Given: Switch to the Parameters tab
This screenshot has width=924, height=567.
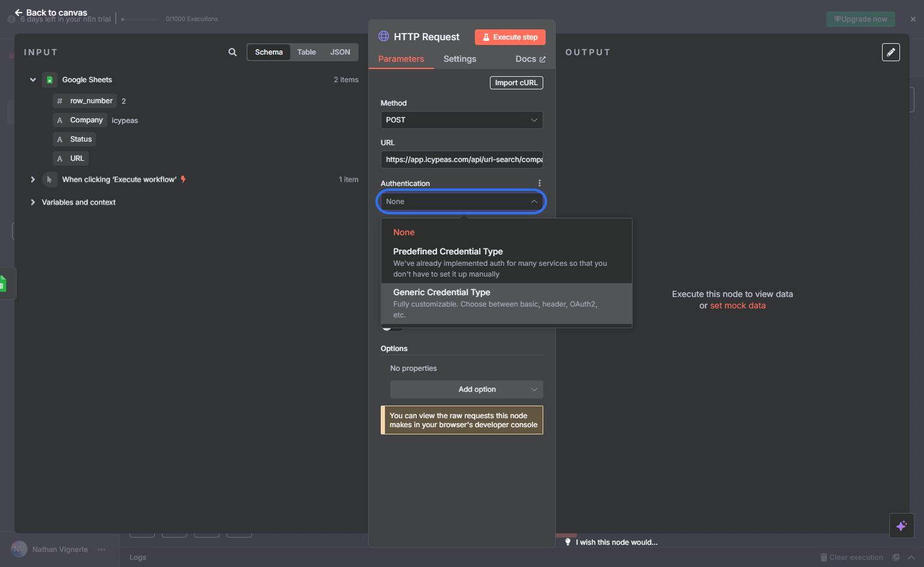Looking at the screenshot, I should pyautogui.click(x=401, y=59).
